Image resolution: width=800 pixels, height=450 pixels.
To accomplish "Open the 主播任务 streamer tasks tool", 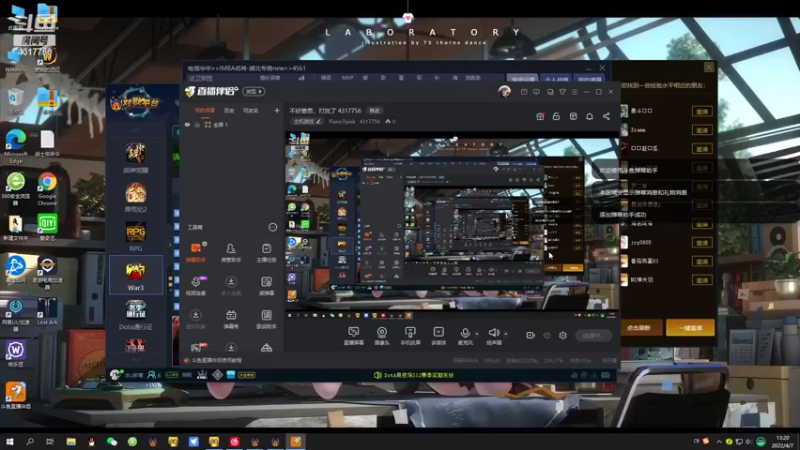I will tap(266, 253).
